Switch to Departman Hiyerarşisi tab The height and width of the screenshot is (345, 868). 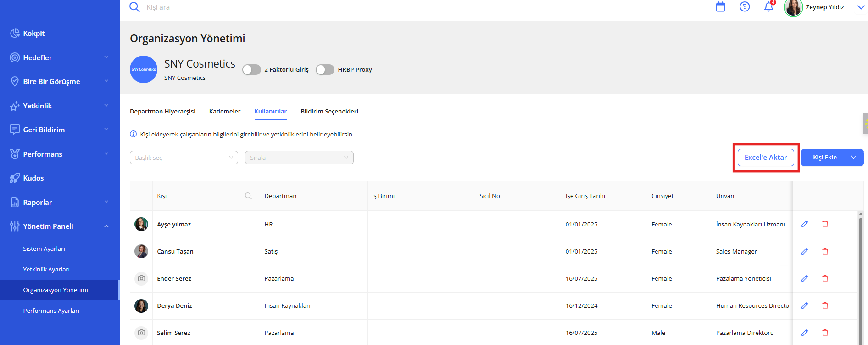(162, 112)
